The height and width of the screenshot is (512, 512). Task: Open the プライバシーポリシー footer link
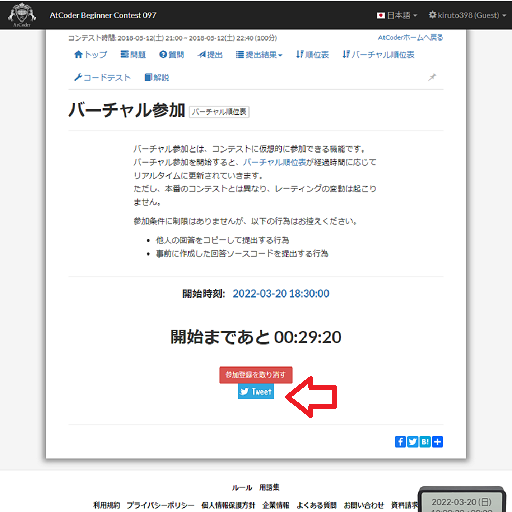(x=160, y=505)
